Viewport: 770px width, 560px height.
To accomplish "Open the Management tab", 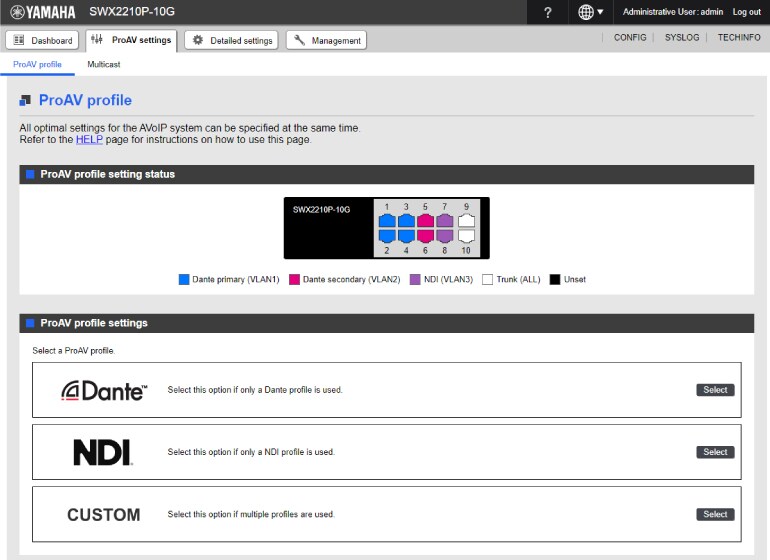I will point(326,40).
